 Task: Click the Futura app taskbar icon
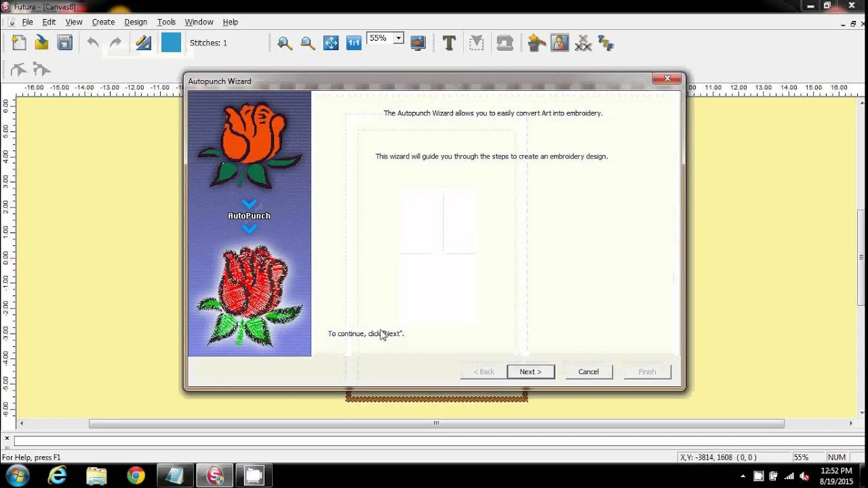(x=215, y=476)
